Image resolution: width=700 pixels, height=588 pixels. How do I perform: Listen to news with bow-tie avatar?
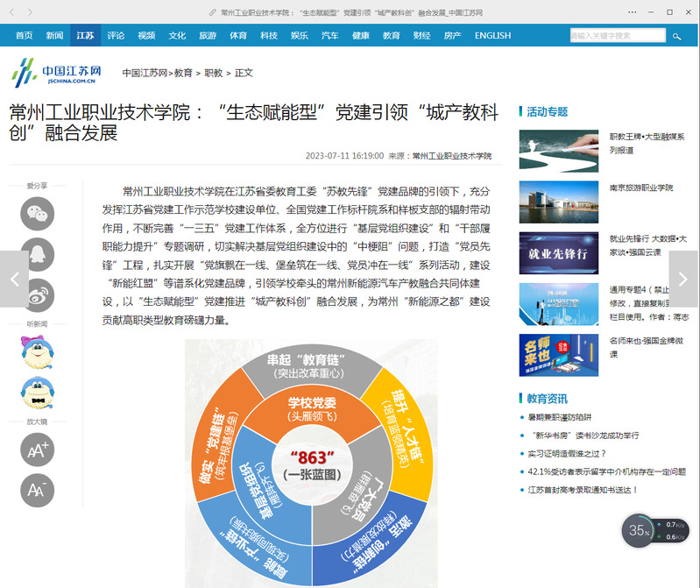[x=37, y=393]
